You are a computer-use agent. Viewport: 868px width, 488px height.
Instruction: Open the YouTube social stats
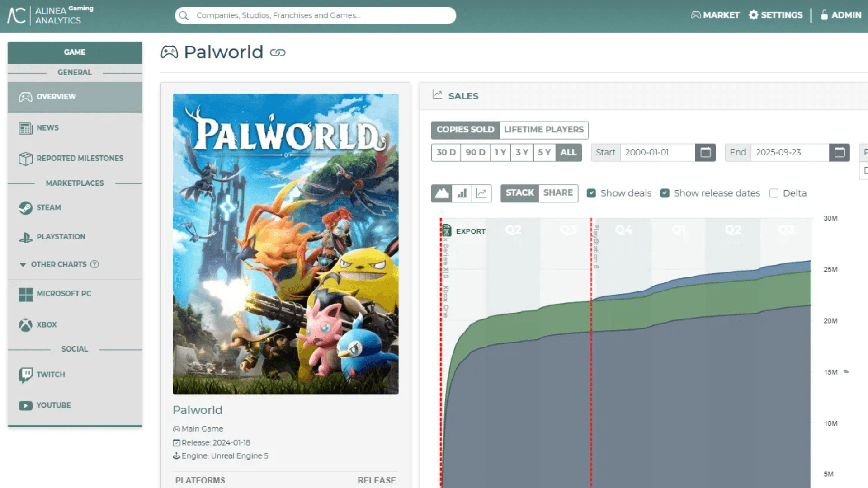(53, 405)
